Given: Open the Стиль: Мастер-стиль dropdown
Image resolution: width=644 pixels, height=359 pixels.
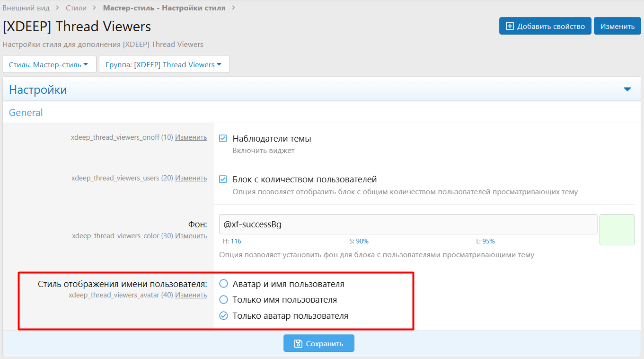Looking at the screenshot, I should coord(49,64).
